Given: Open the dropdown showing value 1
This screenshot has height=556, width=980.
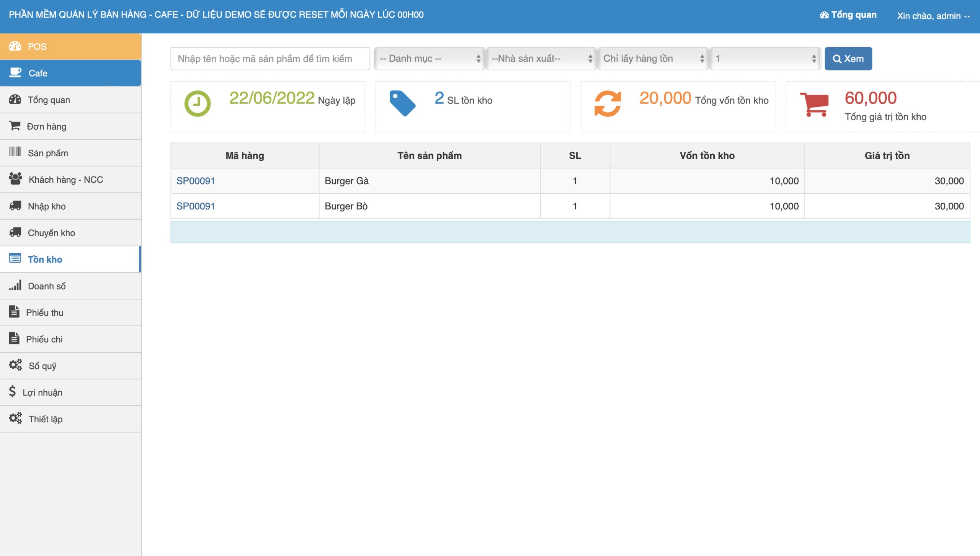Looking at the screenshot, I should (x=765, y=59).
